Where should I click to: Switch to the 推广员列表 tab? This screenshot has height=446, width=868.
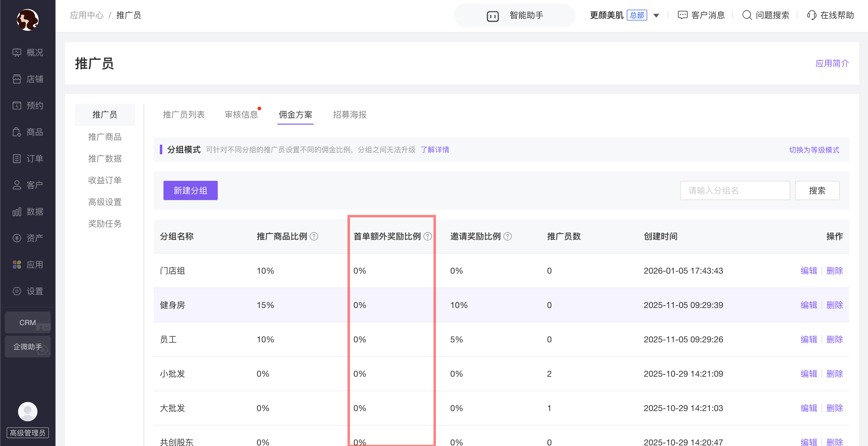tap(184, 115)
